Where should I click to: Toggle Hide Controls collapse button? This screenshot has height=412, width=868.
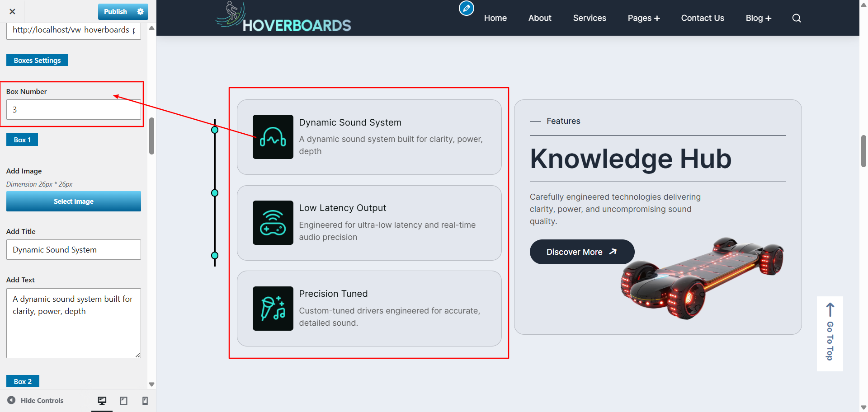click(x=35, y=401)
